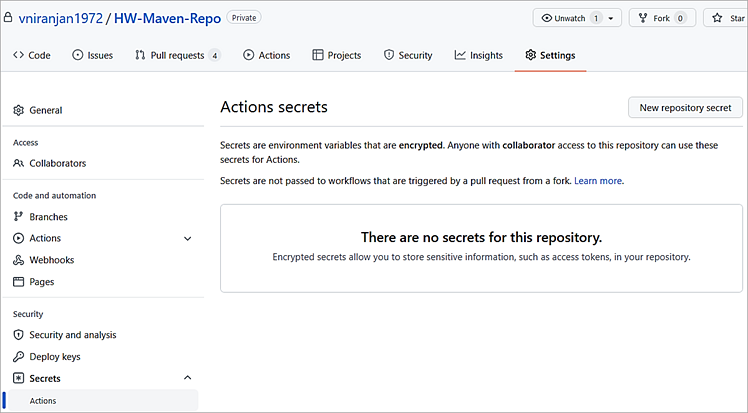The width and height of the screenshot is (748, 413).
Task: Click the Star icon in header
Action: pyautogui.click(x=717, y=18)
